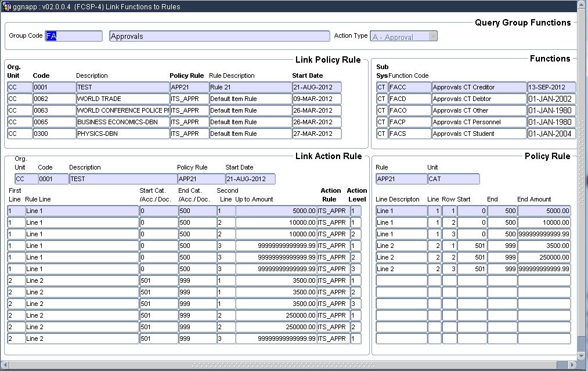Screen dimensions: 588x371
Task: Select the Approvals CT Personnel function row
Action: 479,122
